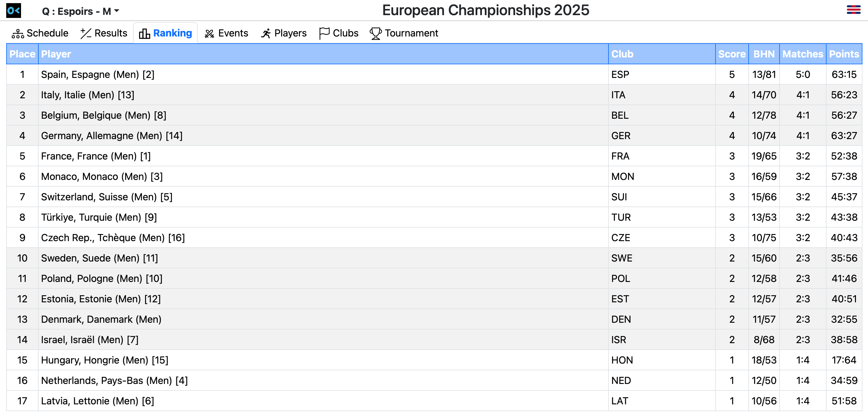
Task: Click the Schedule bracket icon
Action: 18,34
